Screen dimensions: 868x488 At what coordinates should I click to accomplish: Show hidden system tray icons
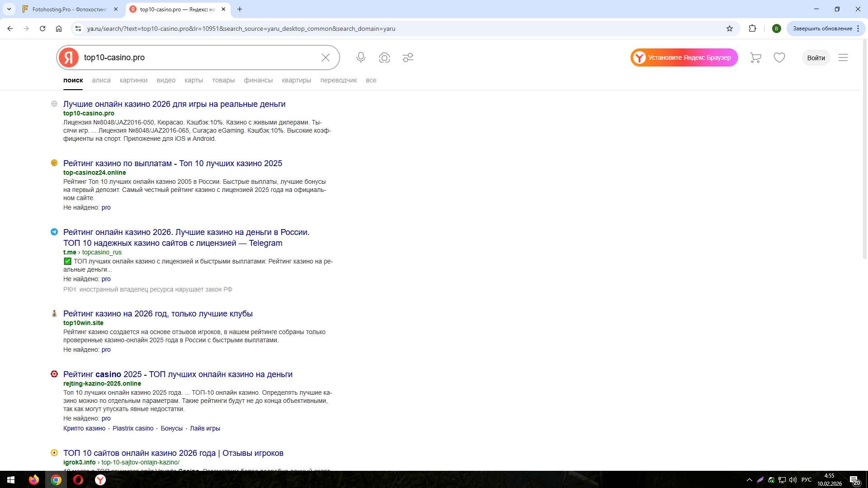749,480
